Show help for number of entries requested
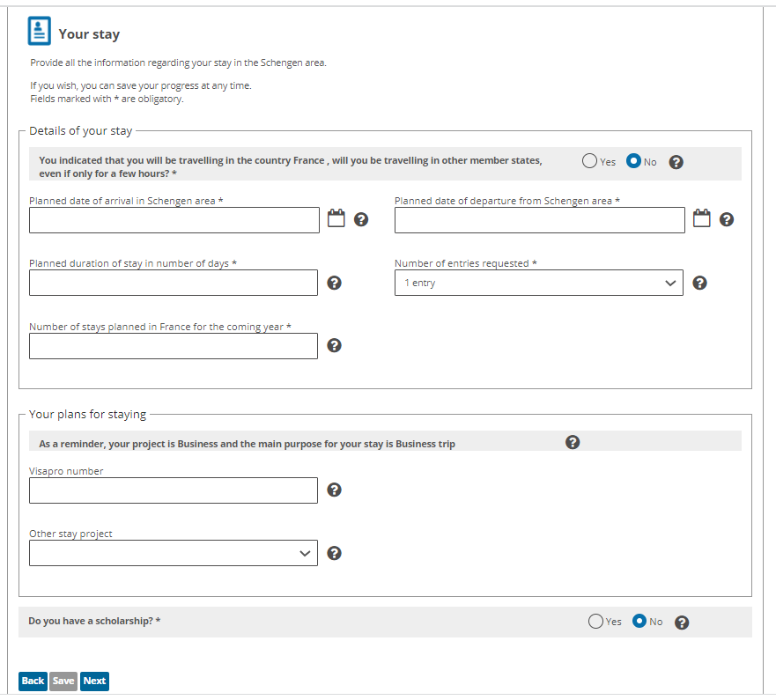This screenshot has width=776, height=700. (699, 283)
